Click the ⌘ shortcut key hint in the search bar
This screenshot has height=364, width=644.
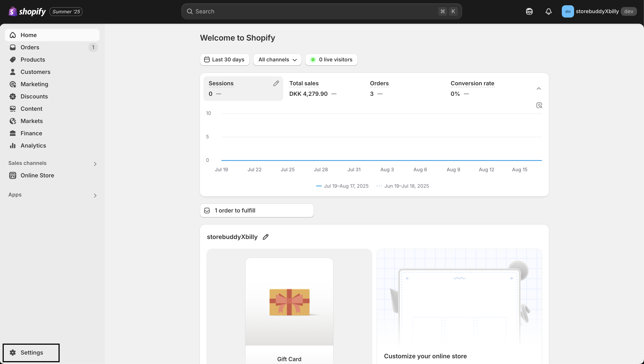point(443,11)
